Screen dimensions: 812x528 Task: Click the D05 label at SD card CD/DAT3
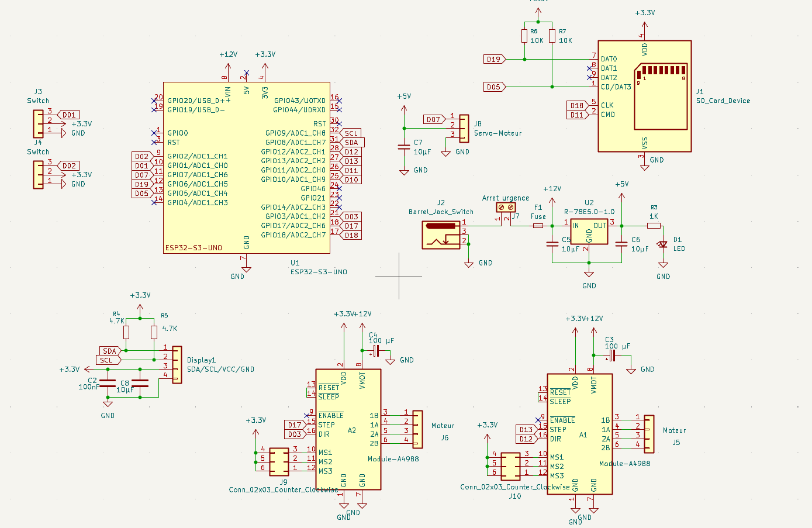[x=495, y=87]
